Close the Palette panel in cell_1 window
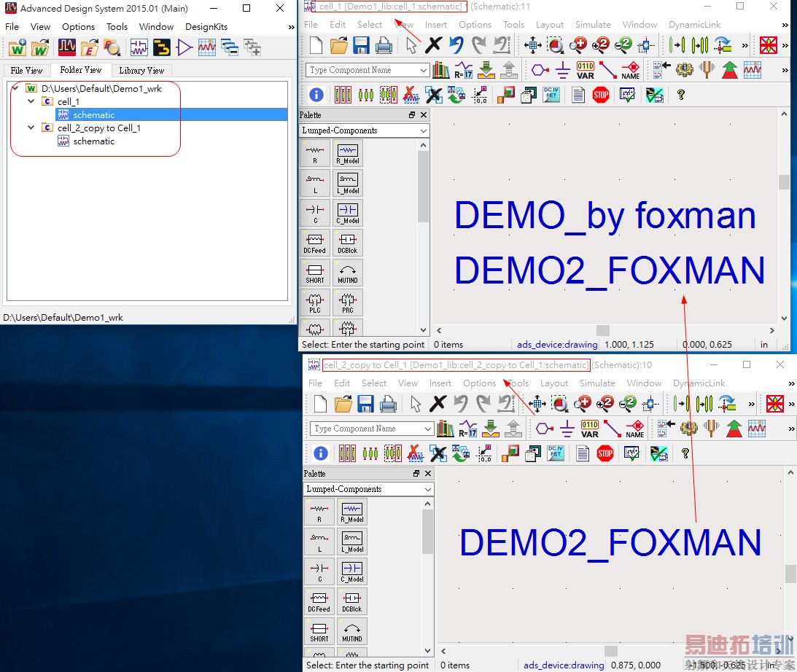This screenshot has height=672, width=797. click(x=424, y=114)
